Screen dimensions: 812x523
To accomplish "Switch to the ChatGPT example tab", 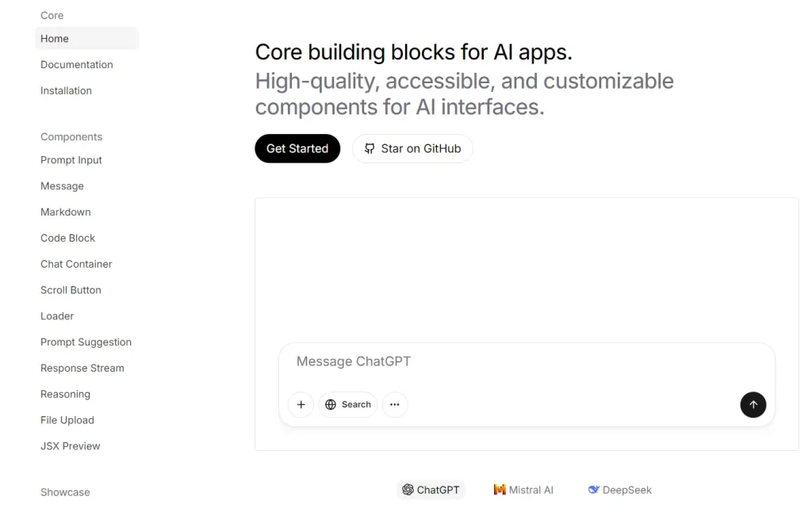I will pos(431,490).
